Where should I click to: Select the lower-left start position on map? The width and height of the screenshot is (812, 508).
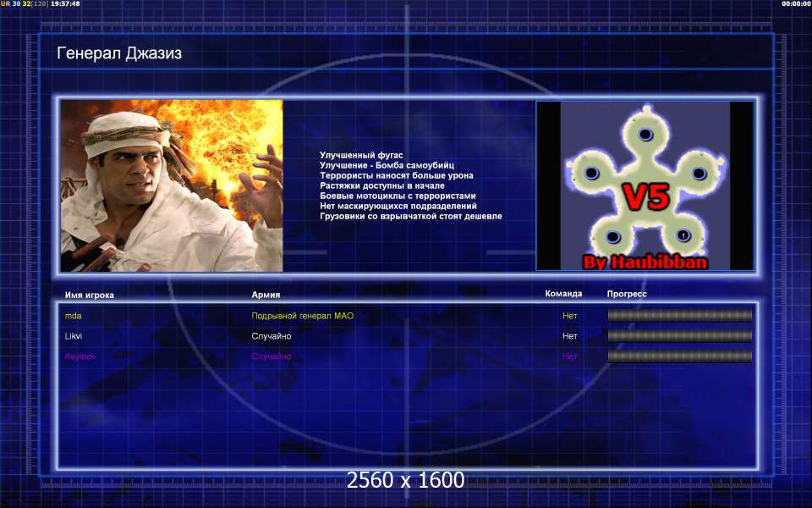612,237
